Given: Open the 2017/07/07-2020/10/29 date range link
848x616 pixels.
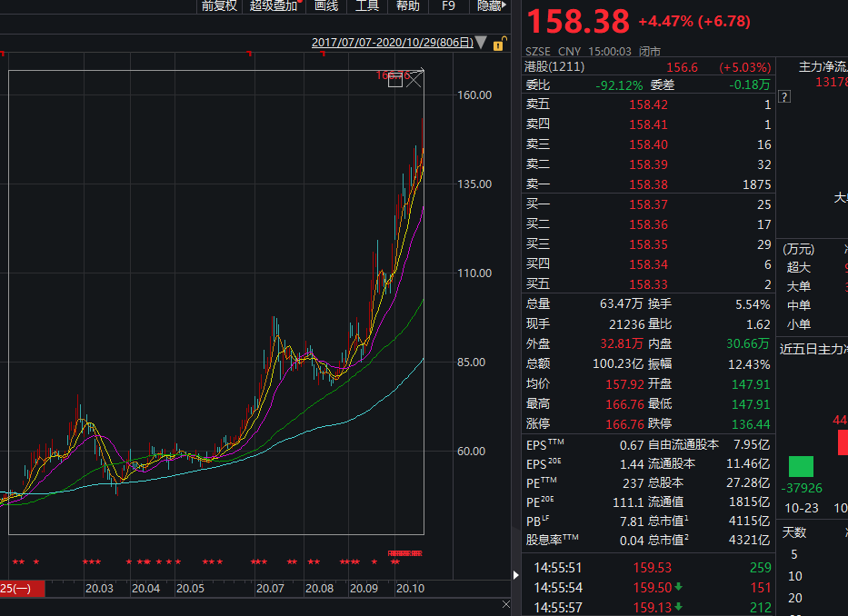Looking at the screenshot, I should click(392, 42).
